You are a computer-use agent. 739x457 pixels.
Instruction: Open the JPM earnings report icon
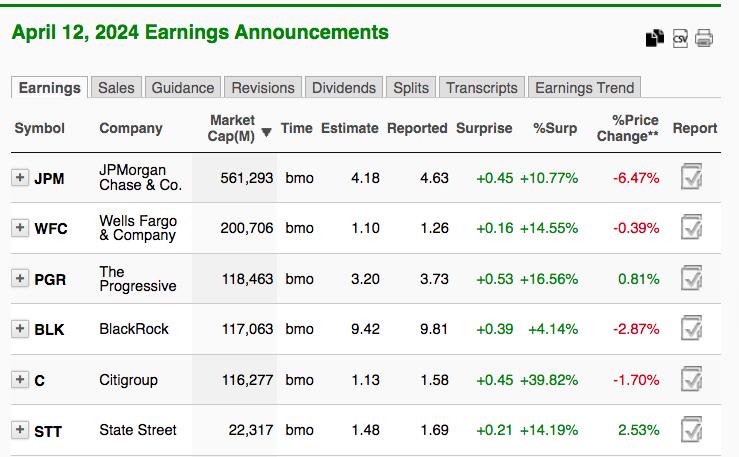click(x=691, y=178)
